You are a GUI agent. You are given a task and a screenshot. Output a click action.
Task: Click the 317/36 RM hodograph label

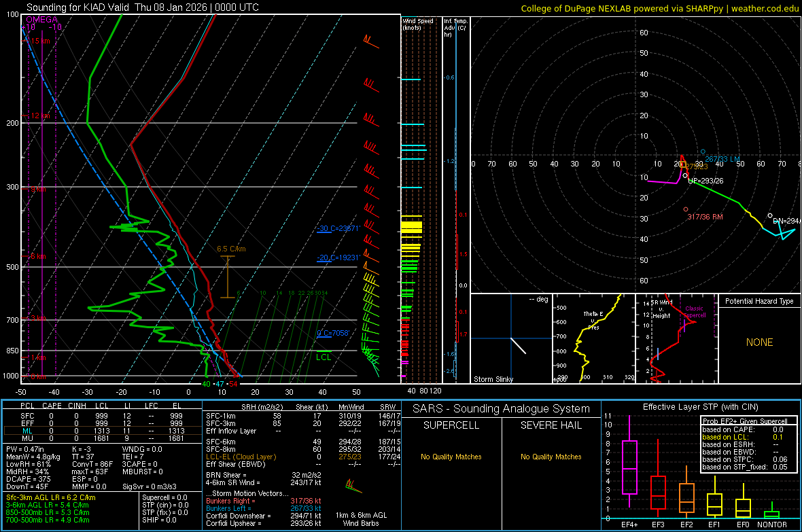tap(705, 217)
